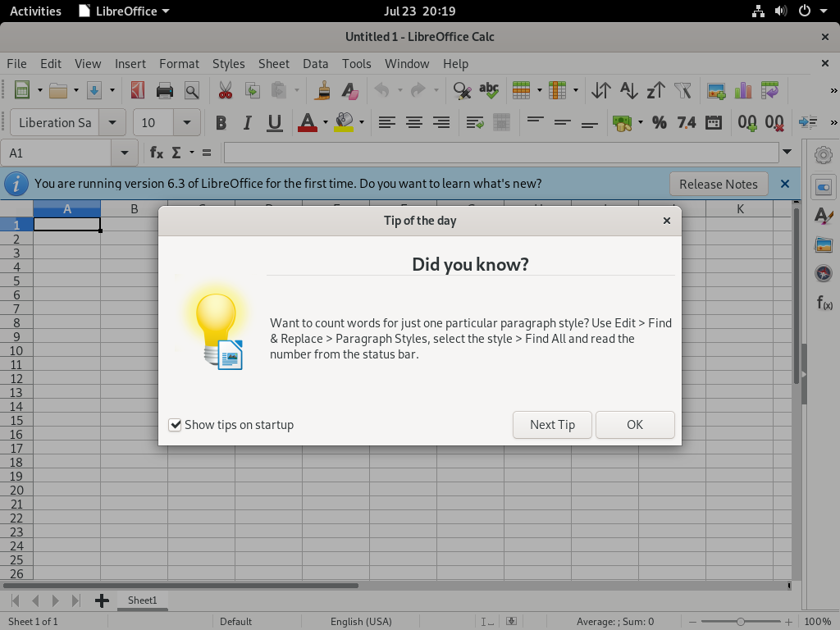The image size is (840, 630).
Task: Click OK in Tip of the day
Action: click(635, 425)
